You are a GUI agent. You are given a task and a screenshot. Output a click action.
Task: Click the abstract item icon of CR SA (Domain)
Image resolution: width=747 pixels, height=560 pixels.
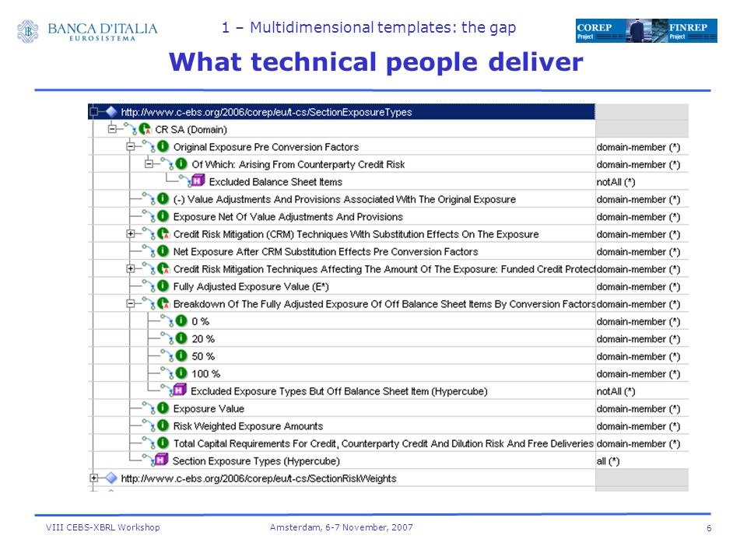145,129
